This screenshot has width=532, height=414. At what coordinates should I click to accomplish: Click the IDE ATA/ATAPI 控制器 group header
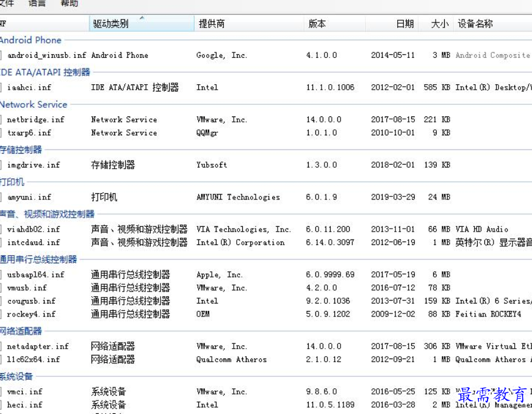(x=45, y=72)
